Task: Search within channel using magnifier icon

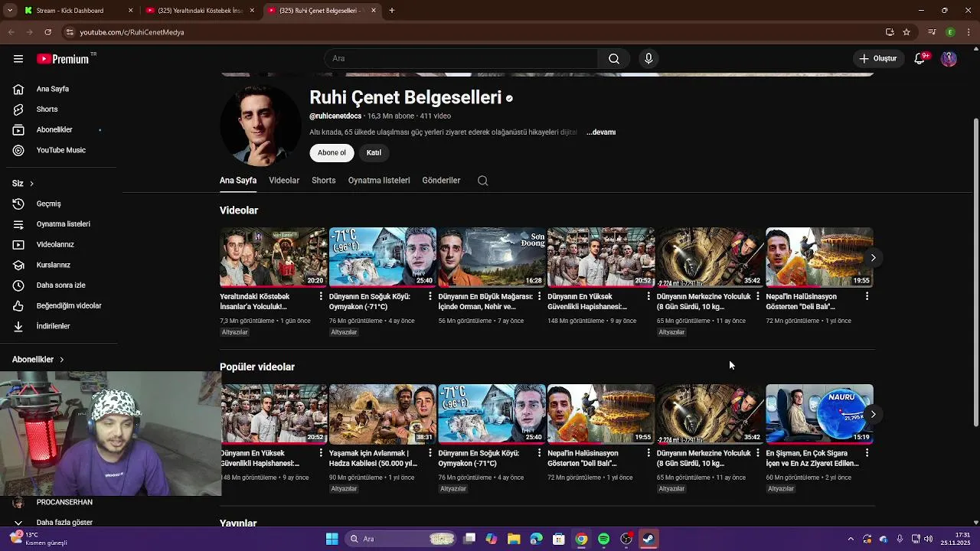Action: (482, 181)
